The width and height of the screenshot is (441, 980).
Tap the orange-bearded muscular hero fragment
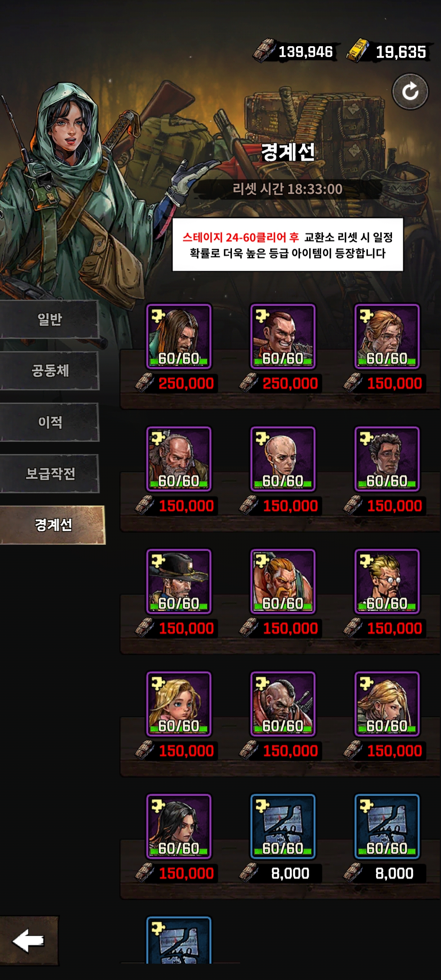click(283, 581)
